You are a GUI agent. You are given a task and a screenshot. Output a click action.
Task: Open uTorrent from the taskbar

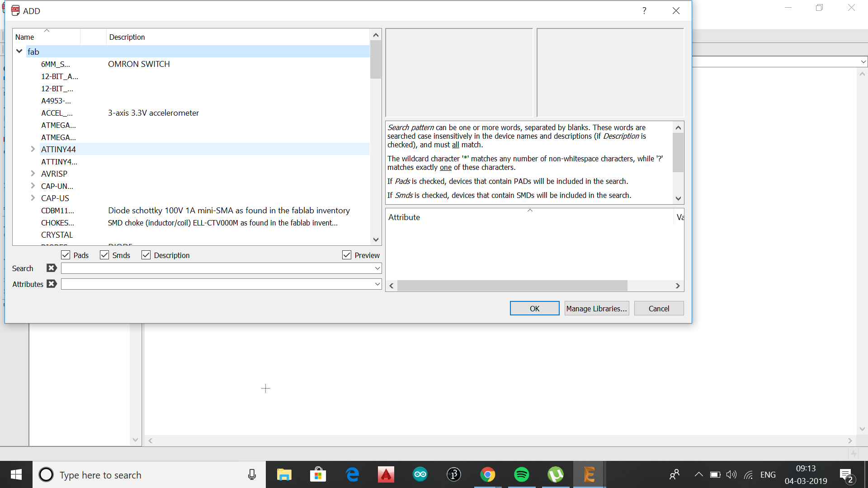[x=555, y=474]
